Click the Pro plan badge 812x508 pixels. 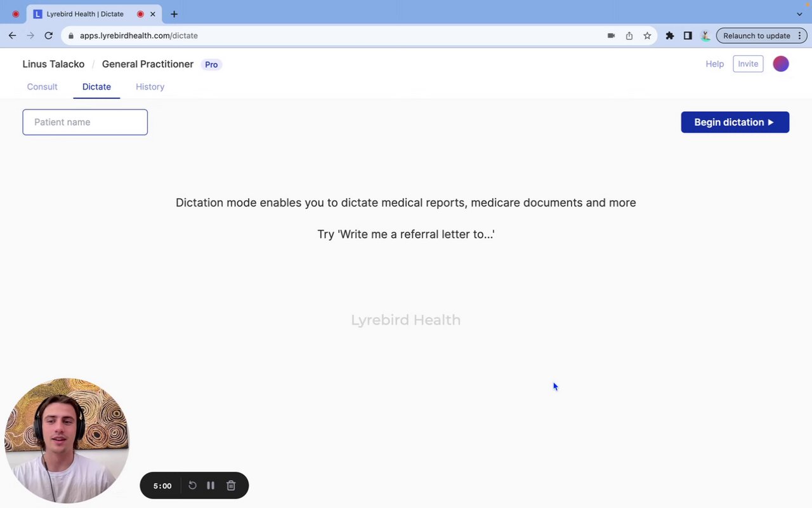click(x=211, y=65)
